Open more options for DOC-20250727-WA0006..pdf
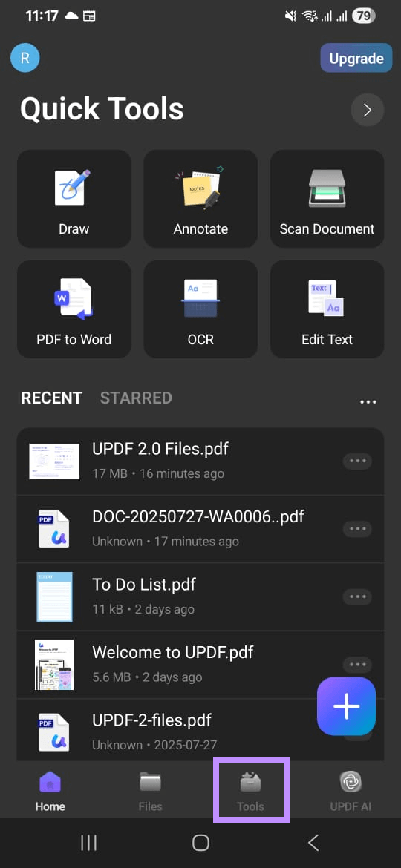401x868 pixels. tap(357, 529)
